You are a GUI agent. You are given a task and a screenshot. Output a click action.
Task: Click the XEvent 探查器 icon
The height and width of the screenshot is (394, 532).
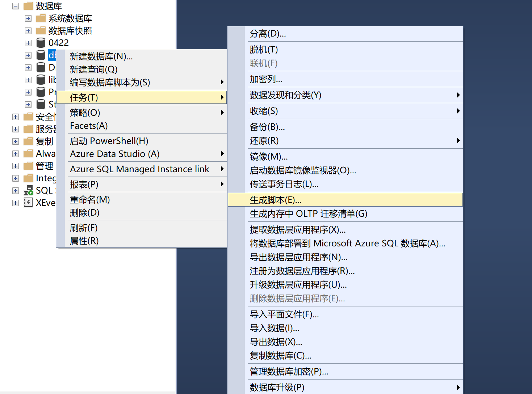pyautogui.click(x=28, y=203)
